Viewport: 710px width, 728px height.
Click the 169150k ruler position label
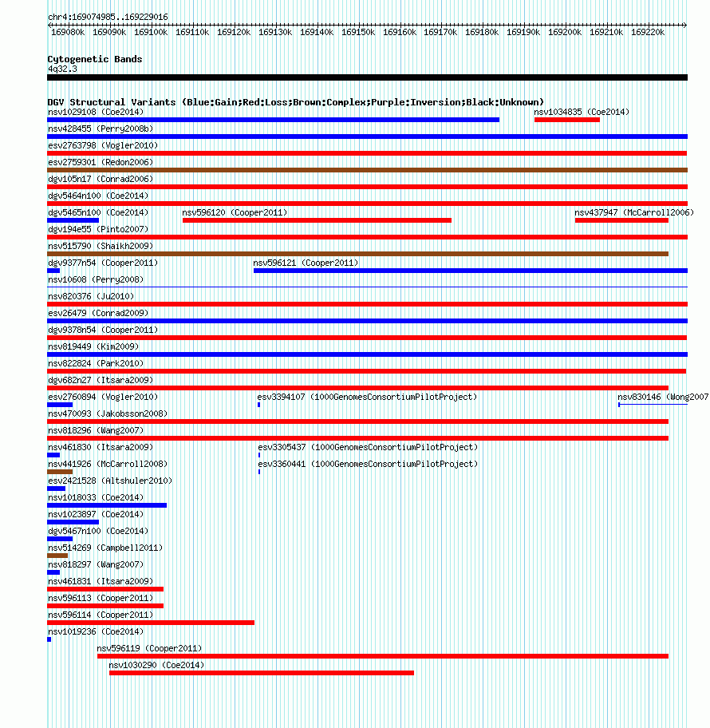click(357, 32)
